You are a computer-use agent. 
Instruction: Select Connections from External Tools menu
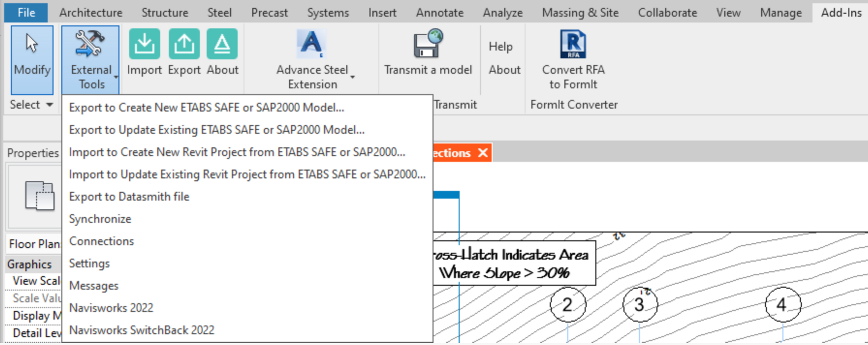(247, 241)
